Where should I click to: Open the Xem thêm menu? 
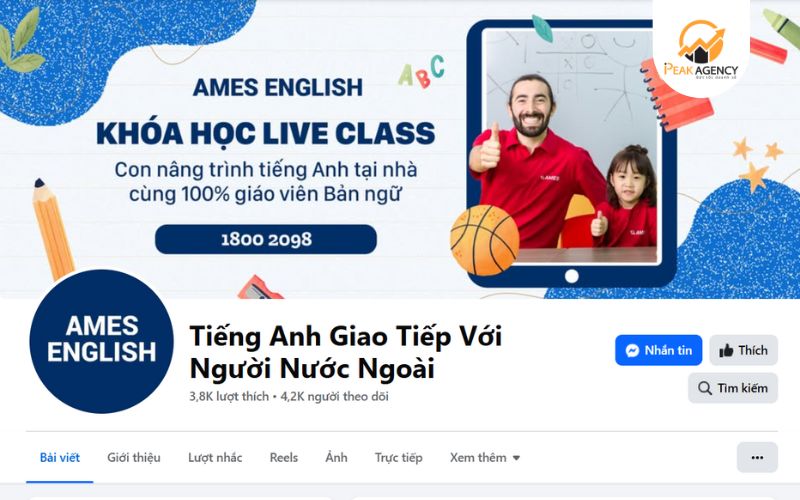pyautogui.click(x=485, y=458)
